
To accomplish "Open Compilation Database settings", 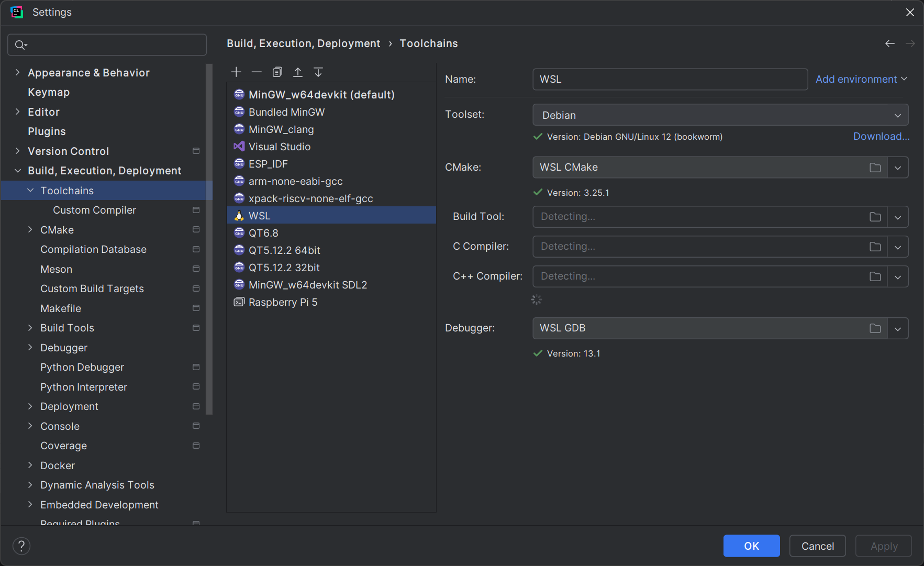I will pyautogui.click(x=93, y=249).
